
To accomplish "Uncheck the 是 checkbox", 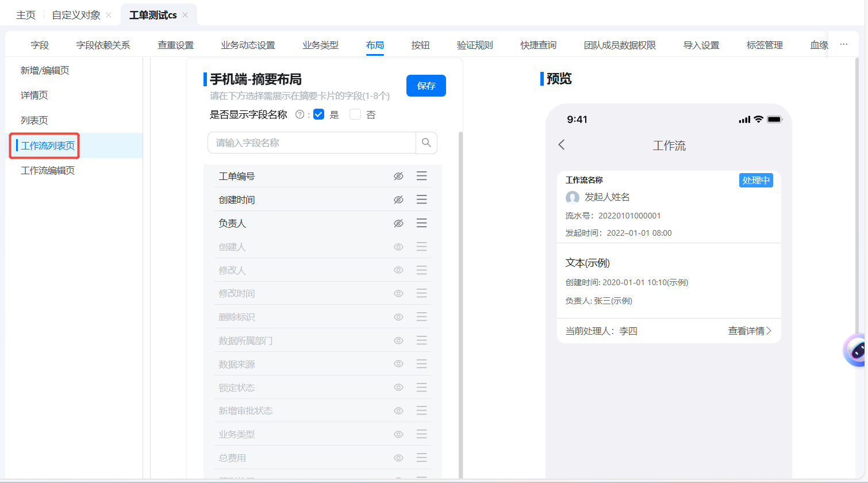I will 319,114.
